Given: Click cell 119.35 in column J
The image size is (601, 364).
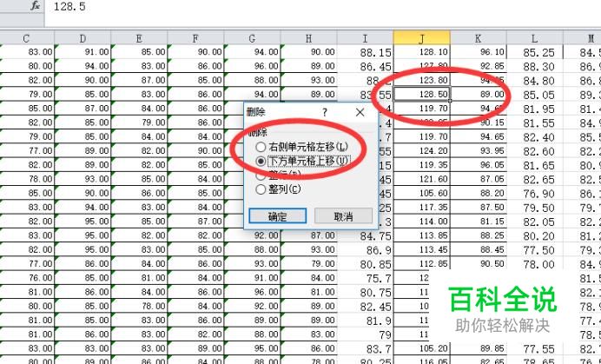Looking at the screenshot, I should [421, 165].
